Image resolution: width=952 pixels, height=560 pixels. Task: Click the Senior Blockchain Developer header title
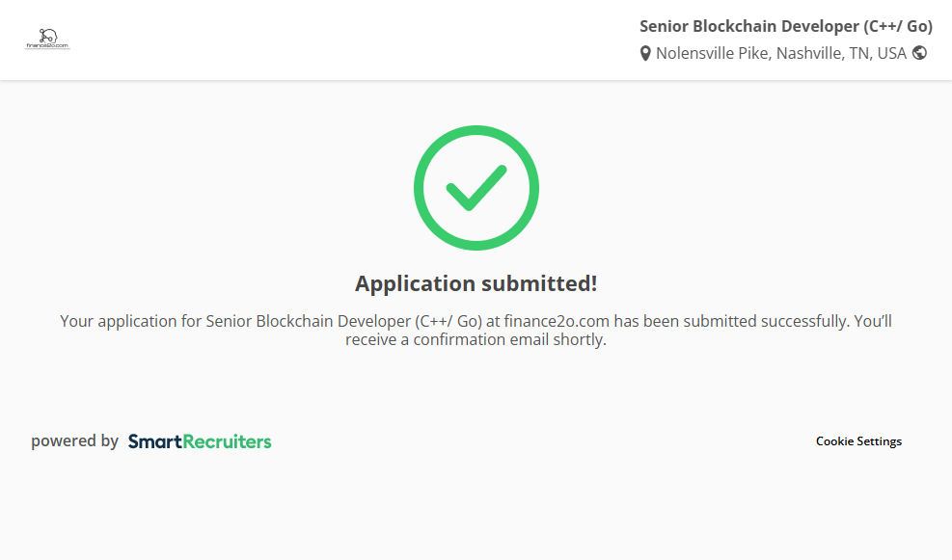(749, 26)
